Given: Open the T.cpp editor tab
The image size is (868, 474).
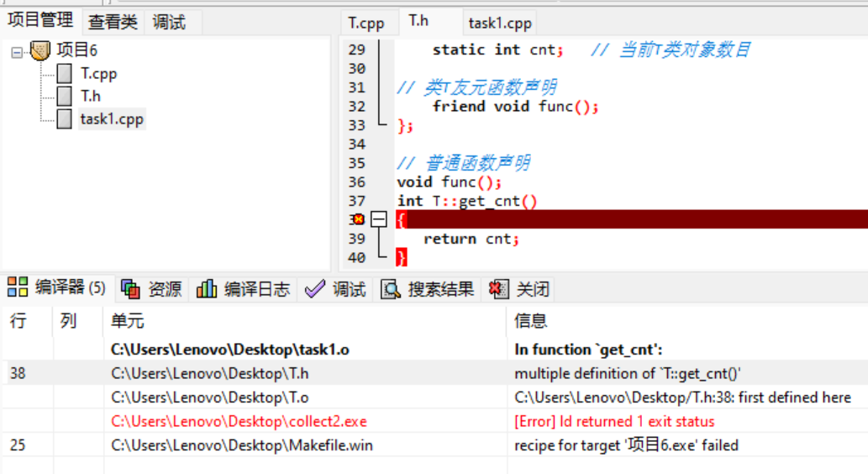Looking at the screenshot, I should (366, 23).
